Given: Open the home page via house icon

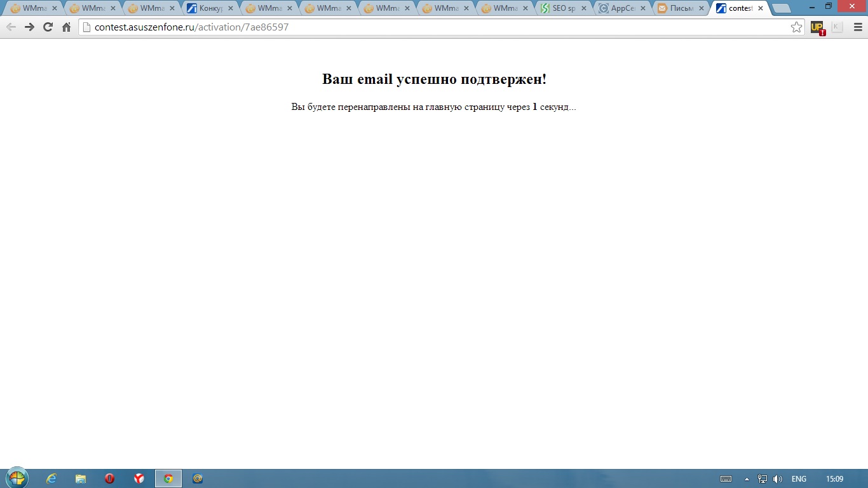Looking at the screenshot, I should (x=66, y=27).
